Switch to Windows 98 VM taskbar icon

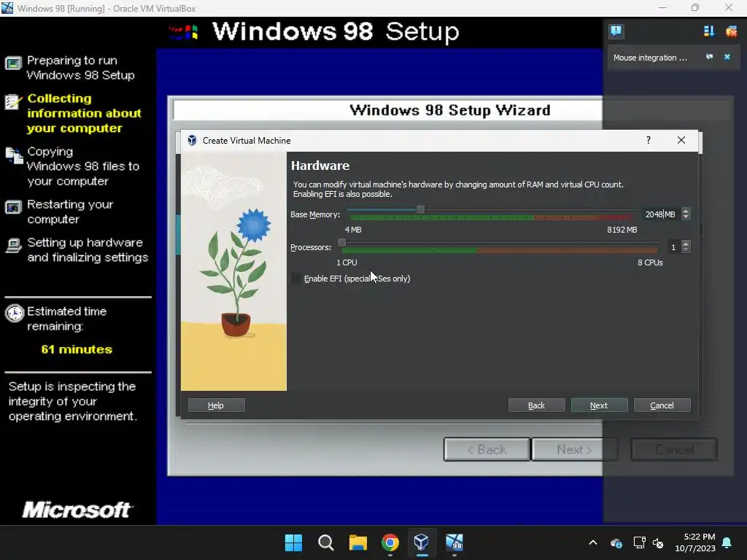click(454, 542)
